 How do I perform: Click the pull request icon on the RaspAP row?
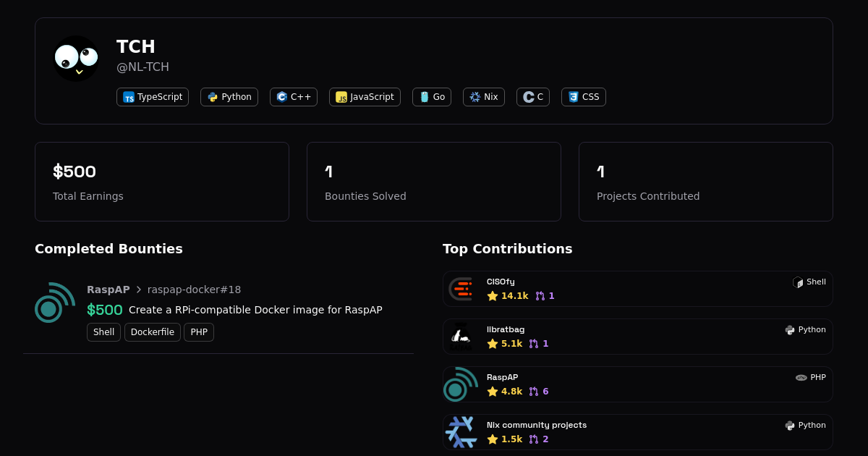[534, 392]
